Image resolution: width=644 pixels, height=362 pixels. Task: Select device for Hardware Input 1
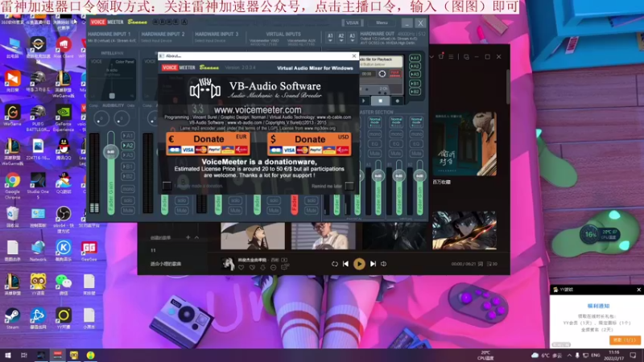coord(112,41)
